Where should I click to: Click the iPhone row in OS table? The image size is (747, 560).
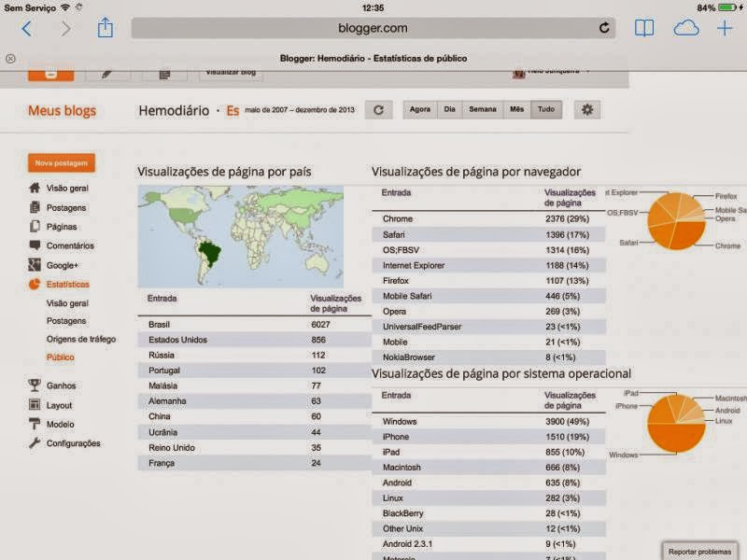(488, 437)
